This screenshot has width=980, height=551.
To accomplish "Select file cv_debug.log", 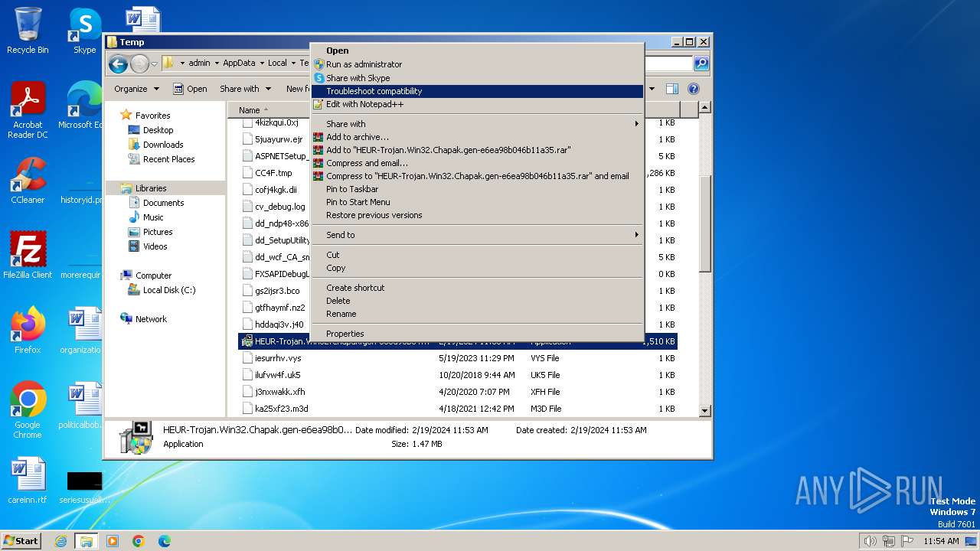I will 279,207.
